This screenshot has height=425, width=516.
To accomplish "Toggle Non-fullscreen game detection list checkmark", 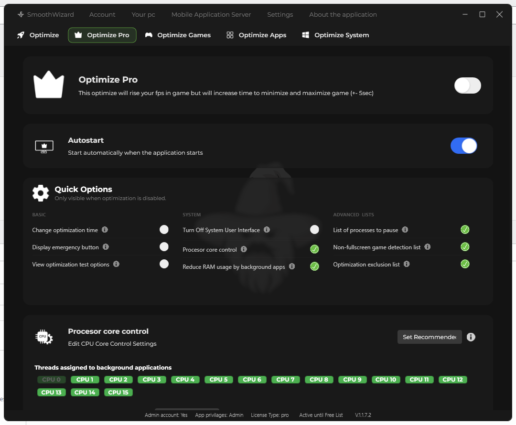I will 465,247.
